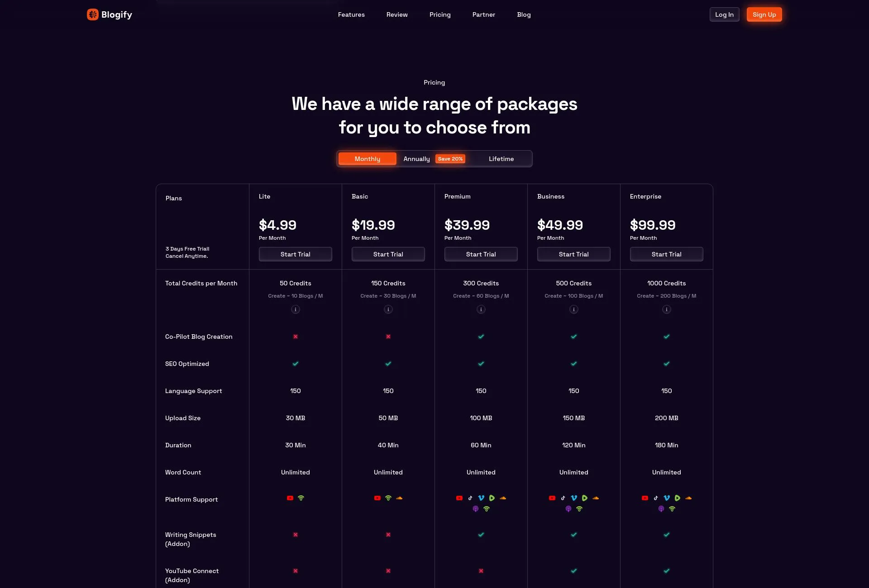Viewport: 869px width, 588px height.
Task: Select the Monthly billing option
Action: [x=367, y=159]
